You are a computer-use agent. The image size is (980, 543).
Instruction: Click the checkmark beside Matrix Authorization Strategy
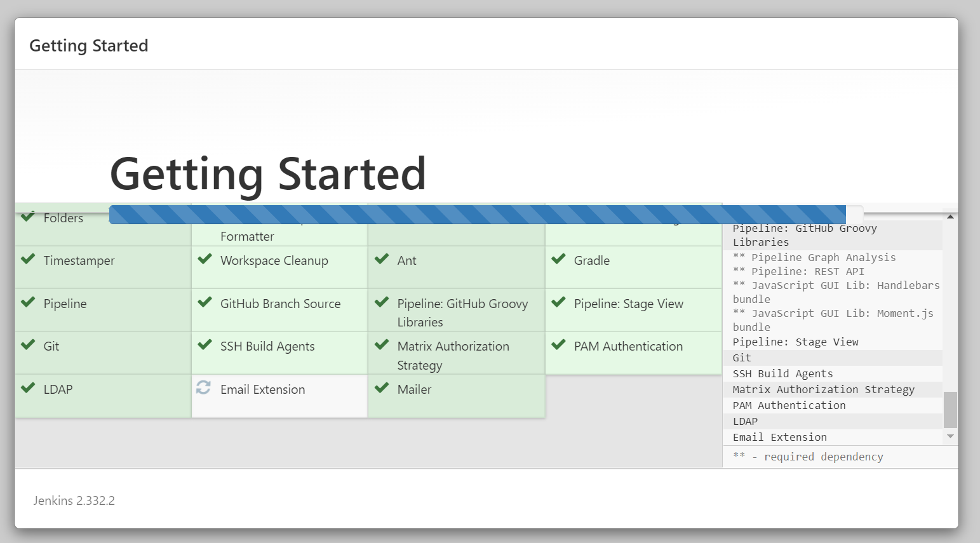381,345
